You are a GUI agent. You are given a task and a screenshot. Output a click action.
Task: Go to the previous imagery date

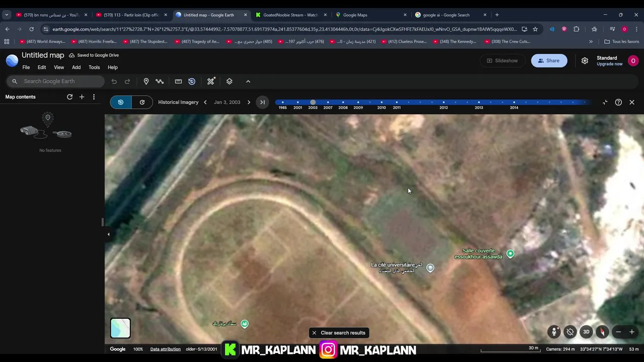pyautogui.click(x=205, y=103)
